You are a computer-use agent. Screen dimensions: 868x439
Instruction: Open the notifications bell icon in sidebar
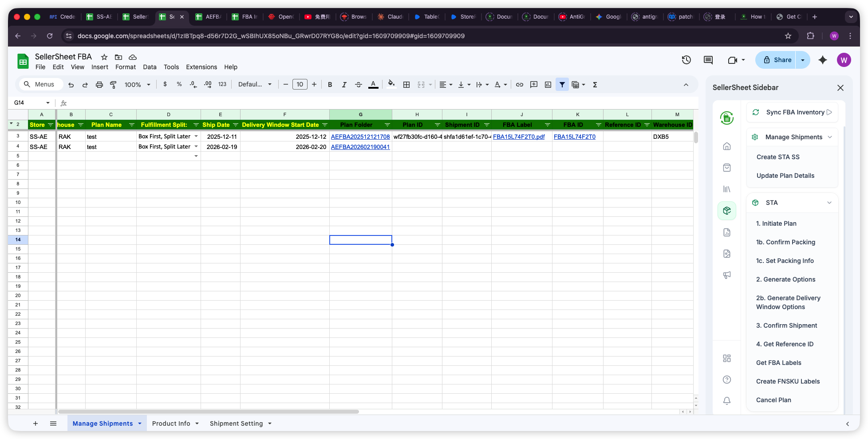click(x=726, y=400)
